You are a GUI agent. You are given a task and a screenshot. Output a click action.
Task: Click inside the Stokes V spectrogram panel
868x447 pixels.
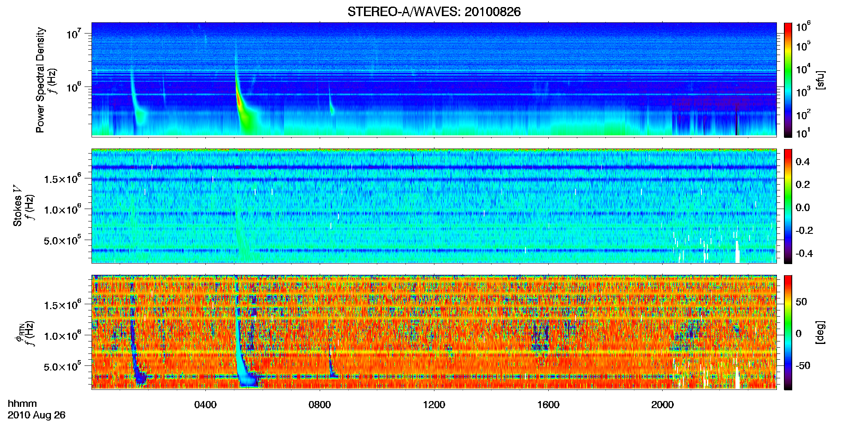click(434, 206)
